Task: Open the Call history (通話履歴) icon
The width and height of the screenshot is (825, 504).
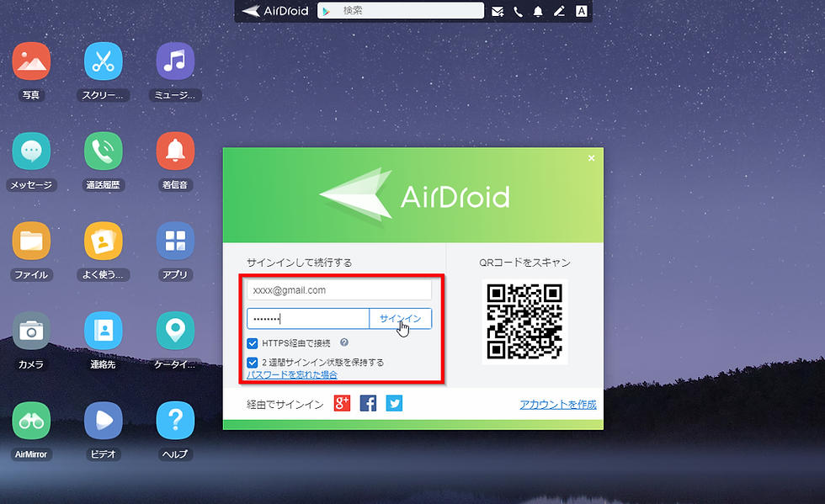Action: 103,151
